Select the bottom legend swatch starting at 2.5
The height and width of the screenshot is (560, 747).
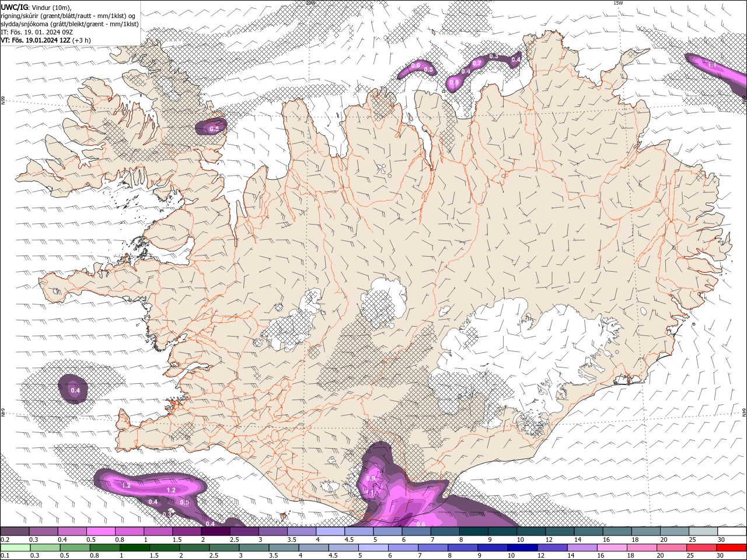tap(224, 548)
